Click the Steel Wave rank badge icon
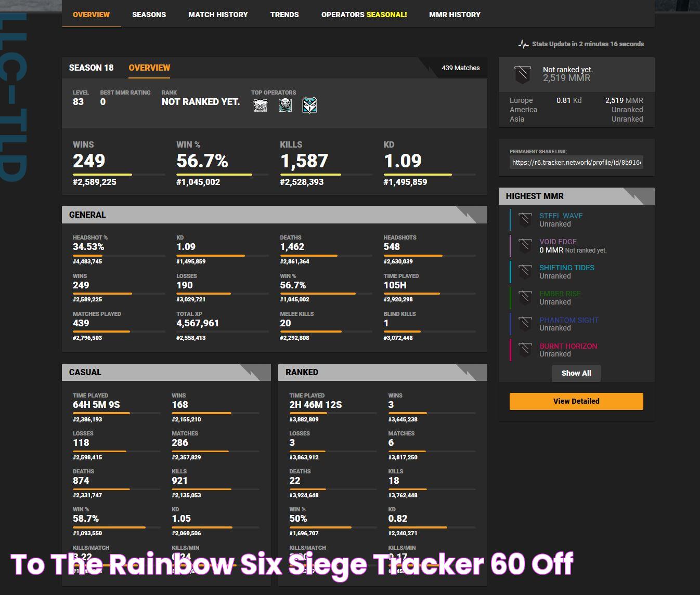 point(525,220)
